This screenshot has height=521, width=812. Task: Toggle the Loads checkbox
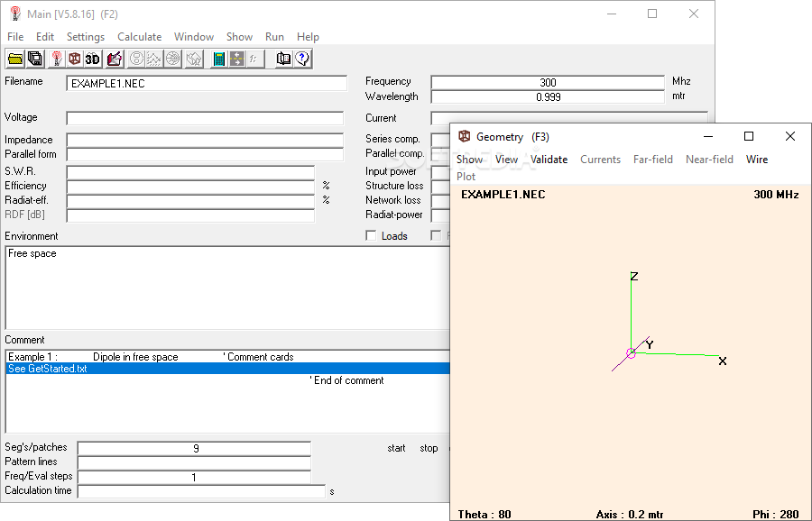[371, 236]
